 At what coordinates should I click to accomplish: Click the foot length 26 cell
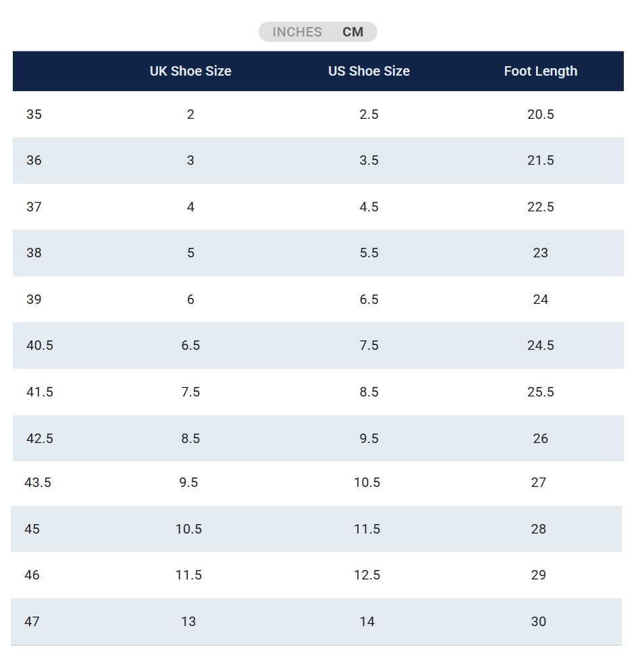point(540,438)
